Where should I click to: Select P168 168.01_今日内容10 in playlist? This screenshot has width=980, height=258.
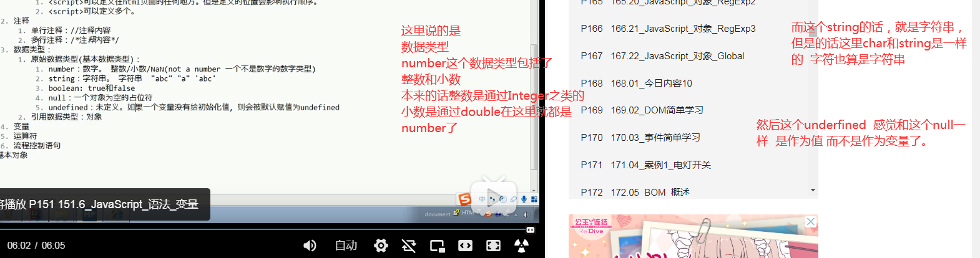[636, 84]
